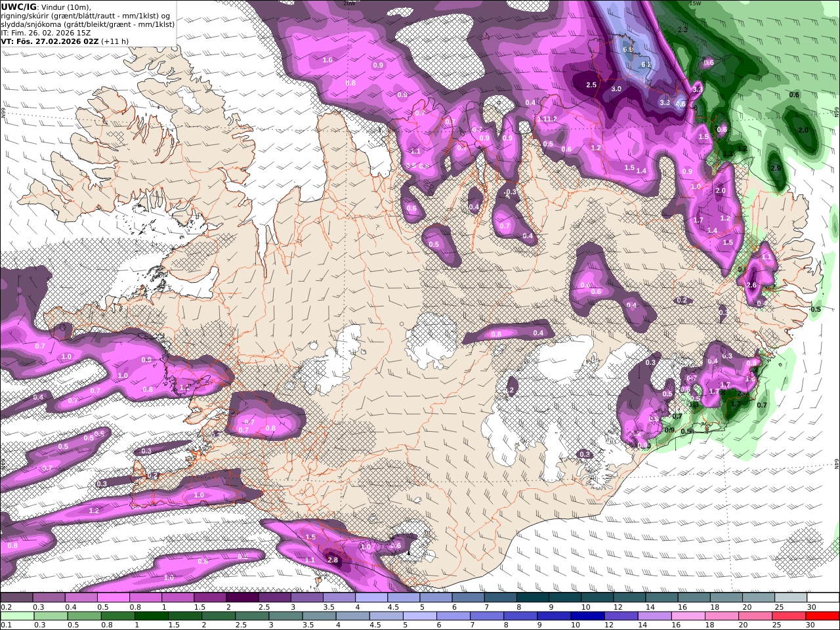This screenshot has width=840, height=630.
Task: Click the 'Vindur (10m),' caption text
Action: (66, 7)
